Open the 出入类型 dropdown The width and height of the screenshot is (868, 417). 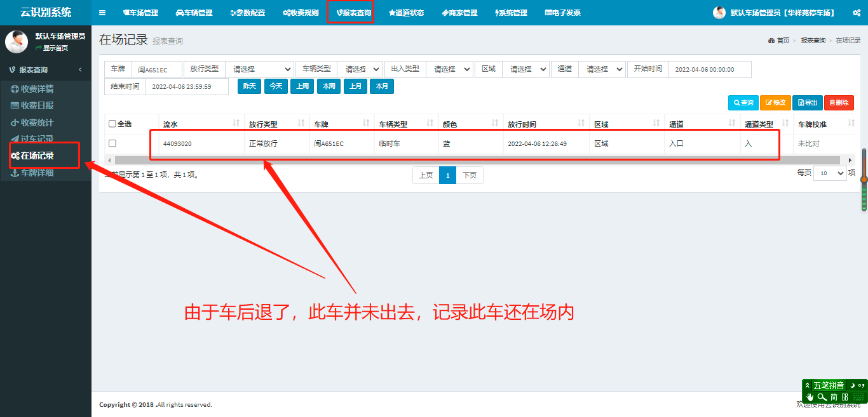[449, 69]
